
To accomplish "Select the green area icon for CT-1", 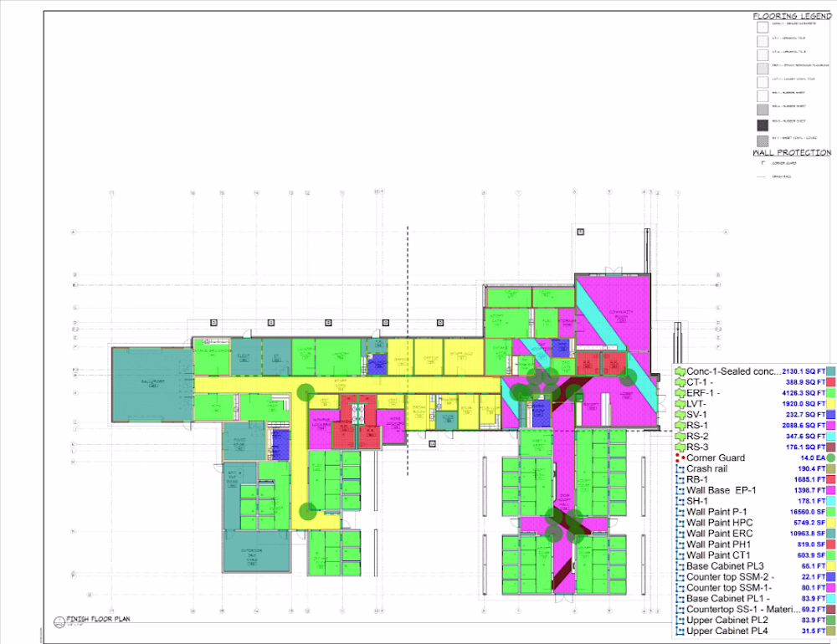I will (680, 382).
